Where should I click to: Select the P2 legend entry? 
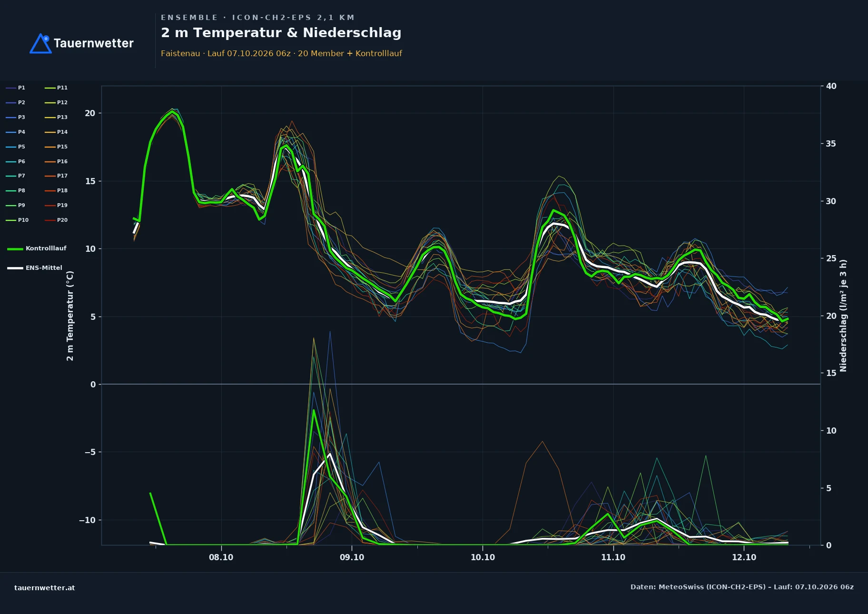(15, 102)
